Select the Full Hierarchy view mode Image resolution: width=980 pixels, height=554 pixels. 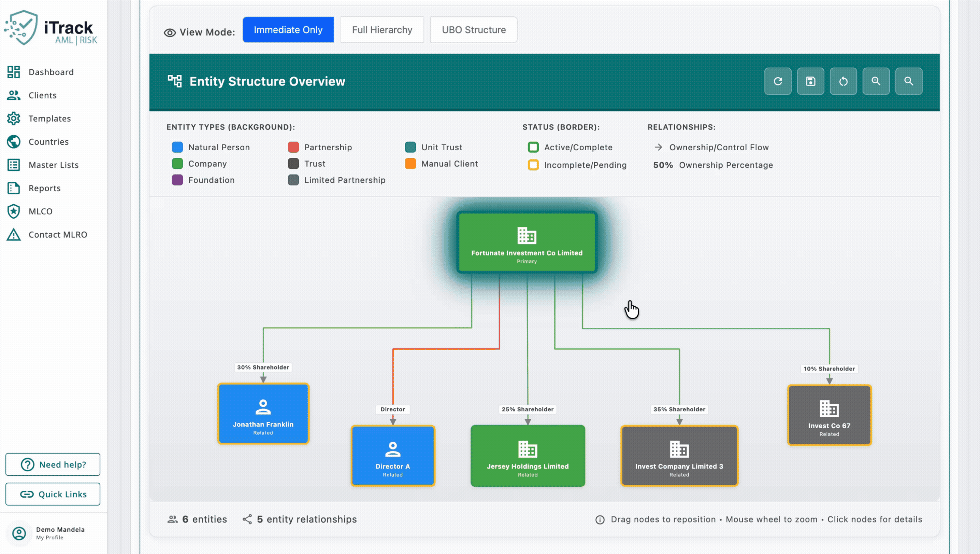(x=382, y=30)
